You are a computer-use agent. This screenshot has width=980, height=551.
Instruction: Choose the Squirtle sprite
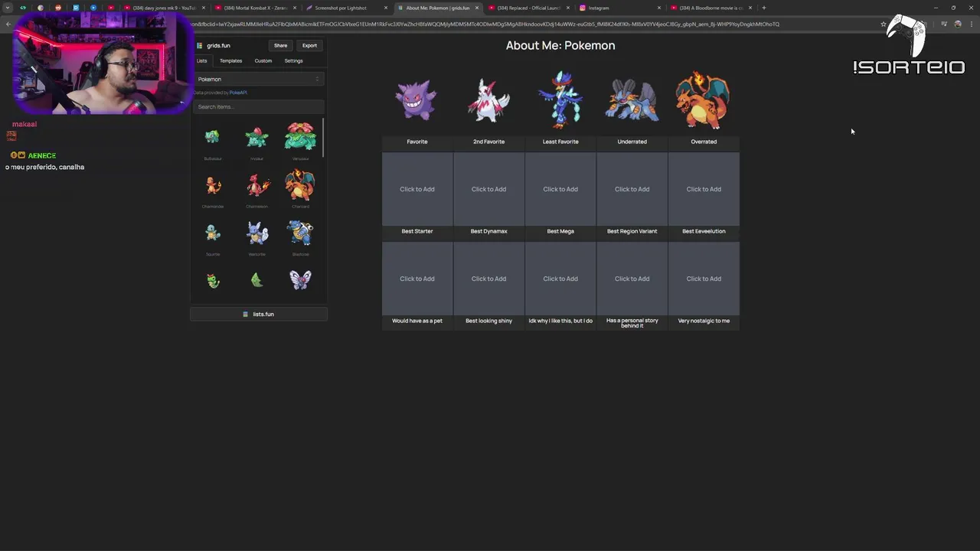pyautogui.click(x=213, y=233)
